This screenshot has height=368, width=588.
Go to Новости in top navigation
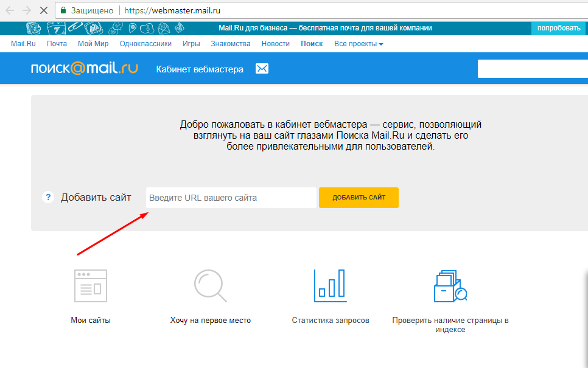276,44
